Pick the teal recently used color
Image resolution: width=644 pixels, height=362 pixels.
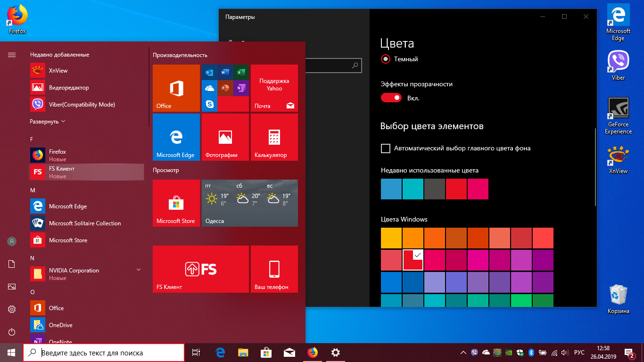click(x=413, y=189)
